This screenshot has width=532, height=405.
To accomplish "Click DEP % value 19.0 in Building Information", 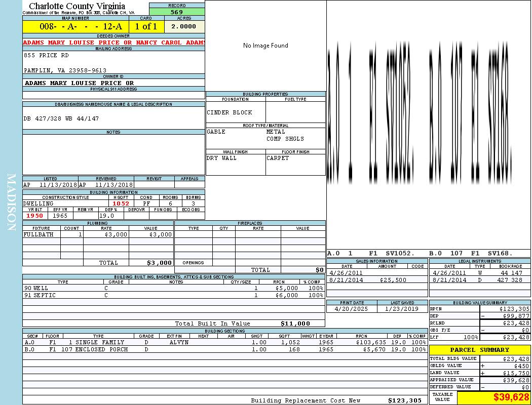I will pyautogui.click(x=106, y=216).
